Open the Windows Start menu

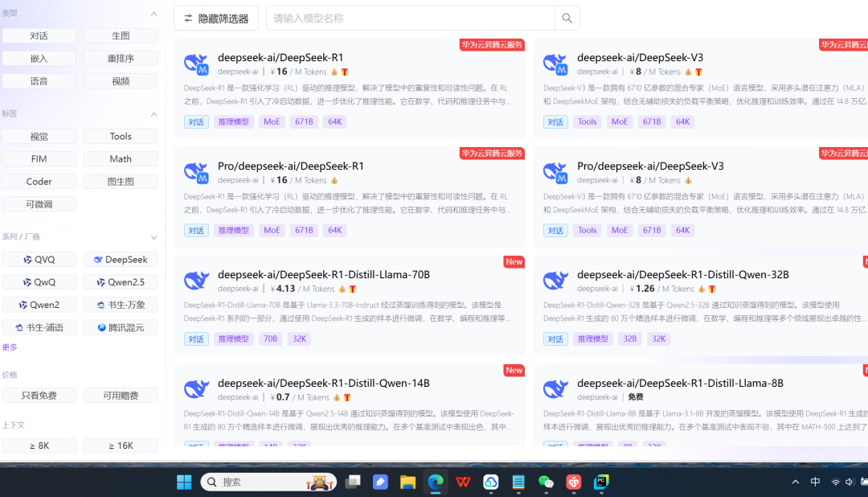(x=184, y=482)
